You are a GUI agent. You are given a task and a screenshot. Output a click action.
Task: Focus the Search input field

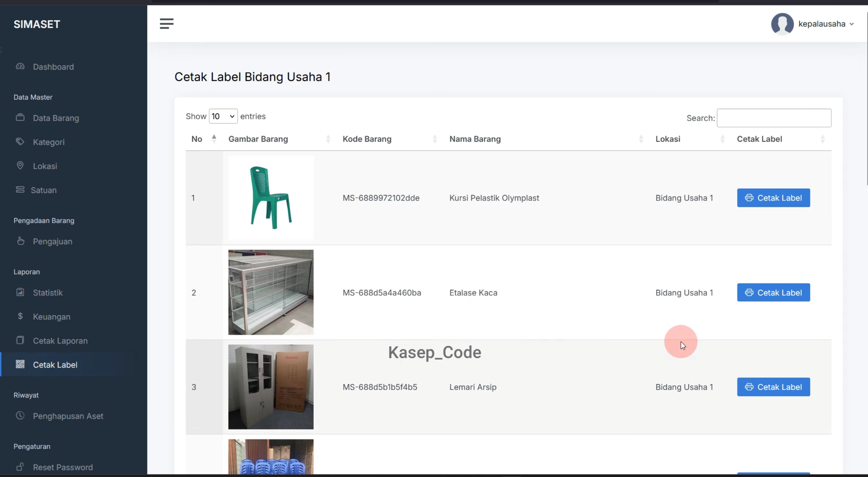point(774,118)
